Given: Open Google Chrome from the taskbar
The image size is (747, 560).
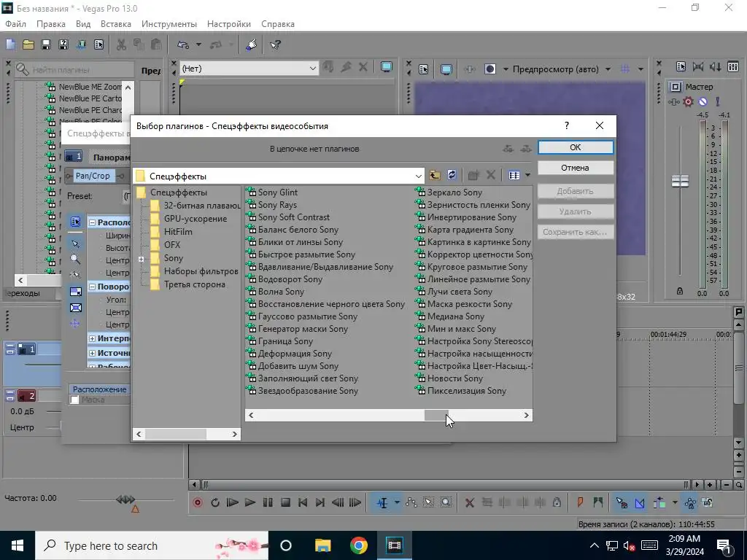Looking at the screenshot, I should [x=358, y=545].
